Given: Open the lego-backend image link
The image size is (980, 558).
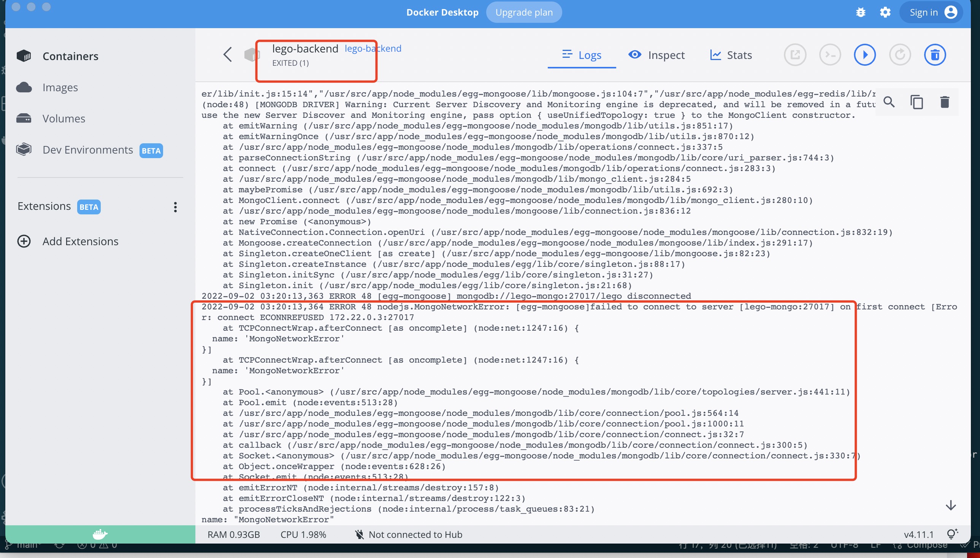Looking at the screenshot, I should pyautogui.click(x=373, y=48).
